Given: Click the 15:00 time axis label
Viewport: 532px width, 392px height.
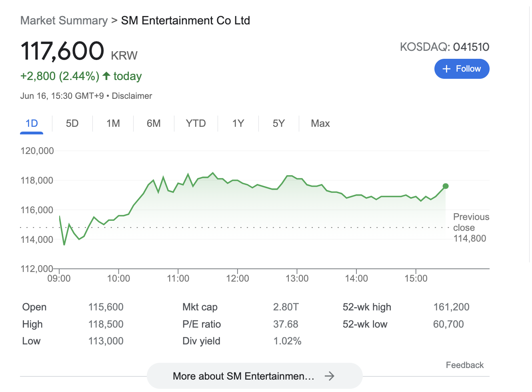Looking at the screenshot, I should (x=416, y=278).
